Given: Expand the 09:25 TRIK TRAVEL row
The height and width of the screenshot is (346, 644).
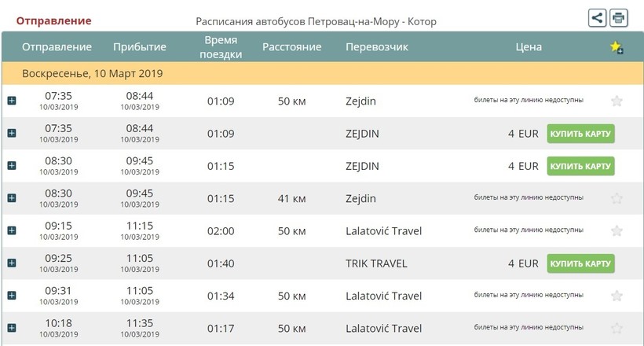Looking at the screenshot, I should [12, 263].
